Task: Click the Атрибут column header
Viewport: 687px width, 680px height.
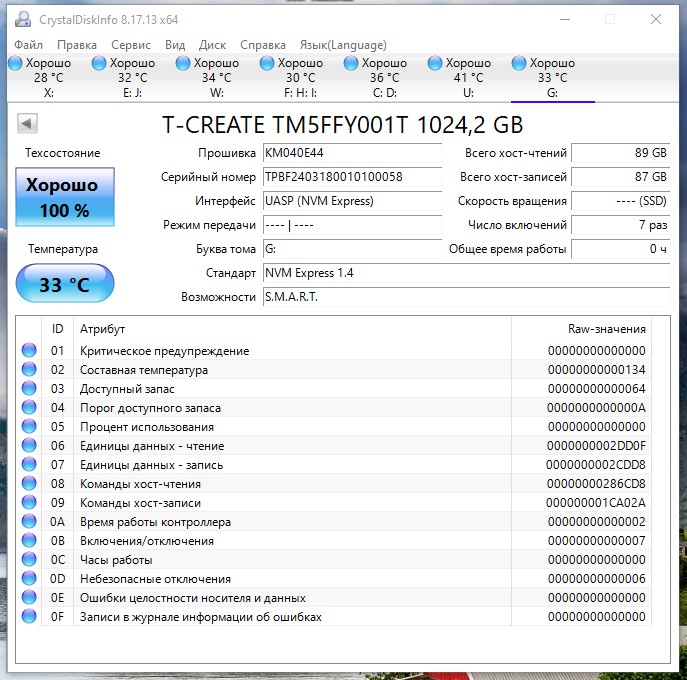Action: 292,329
